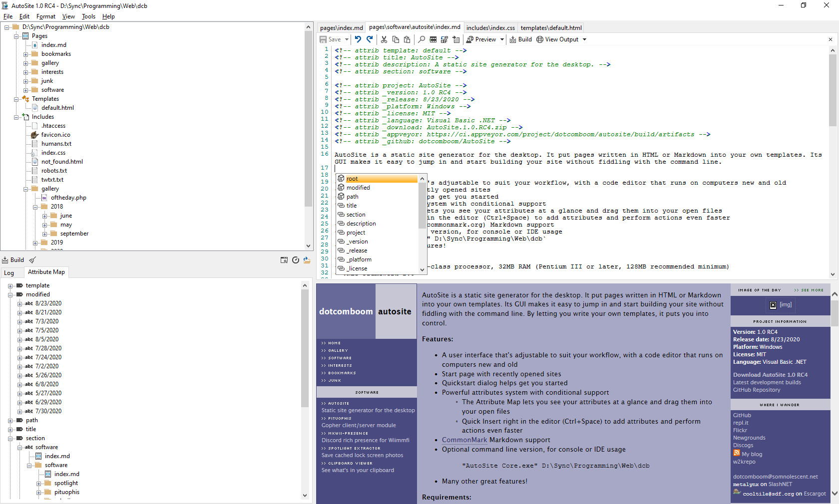Click the Redo arrow in editor toolbar
This screenshot has width=839, height=504.
[x=370, y=39]
